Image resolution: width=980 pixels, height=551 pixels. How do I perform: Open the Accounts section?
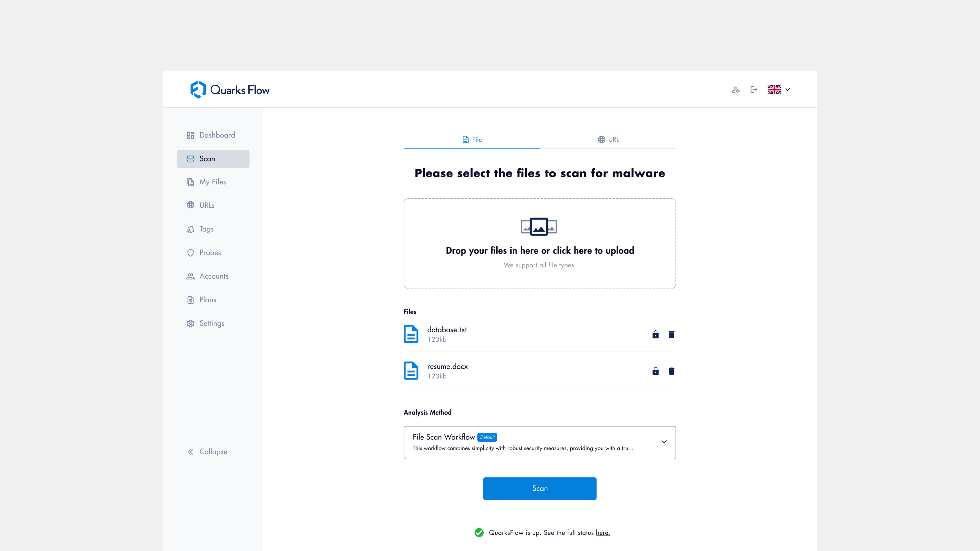tap(213, 276)
